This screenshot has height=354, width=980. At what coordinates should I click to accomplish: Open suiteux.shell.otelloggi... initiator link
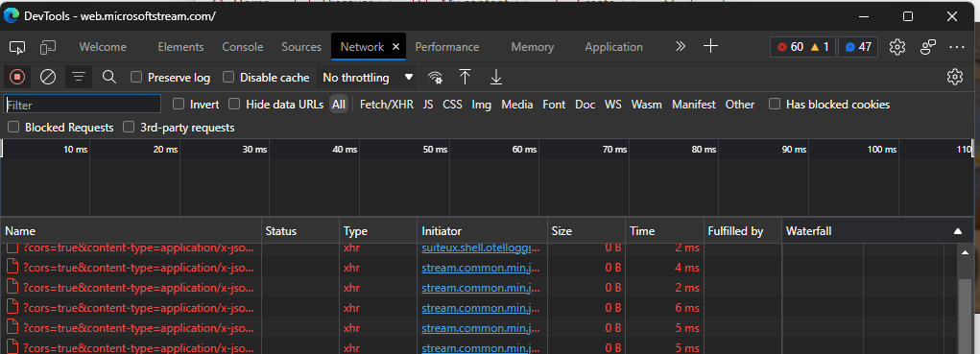click(x=481, y=248)
